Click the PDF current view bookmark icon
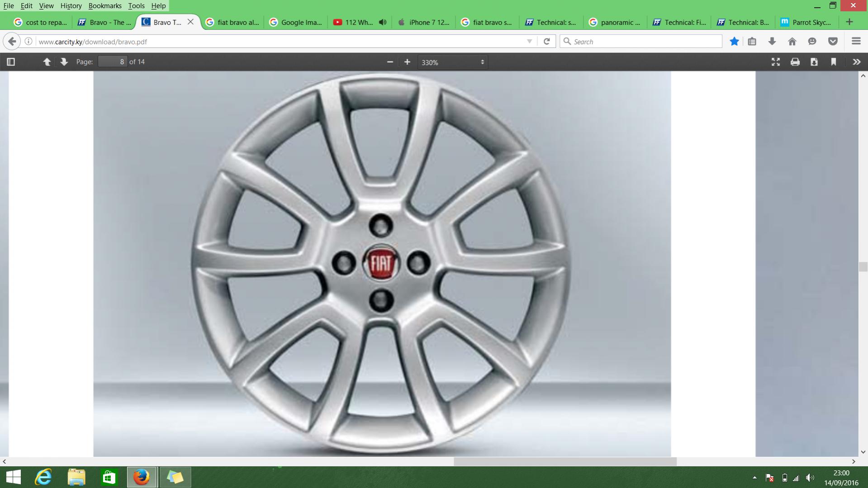 tap(833, 62)
